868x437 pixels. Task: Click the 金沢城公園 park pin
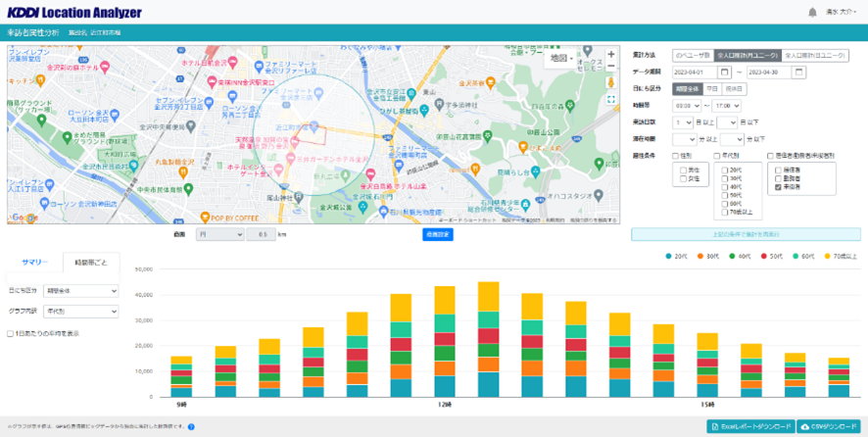pyautogui.click(x=362, y=207)
